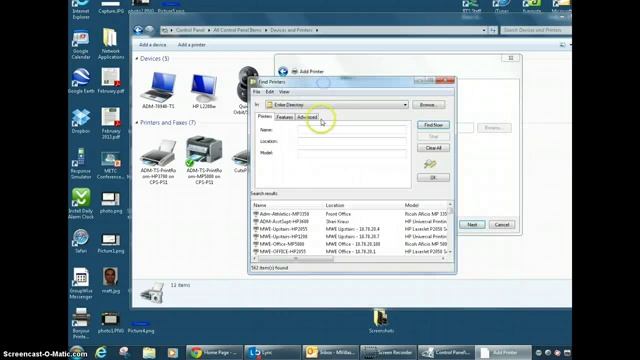Click the Model input field
Image resolution: width=640 pixels, height=360 pixels.
pyautogui.click(x=352, y=153)
